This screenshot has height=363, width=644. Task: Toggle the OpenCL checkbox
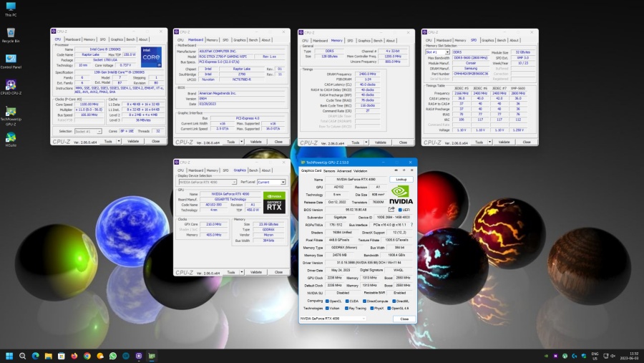(x=328, y=301)
